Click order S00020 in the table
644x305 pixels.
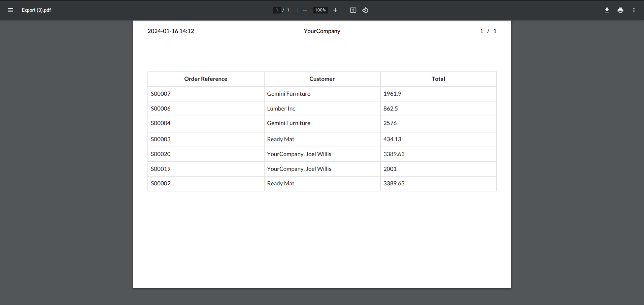[x=161, y=154]
